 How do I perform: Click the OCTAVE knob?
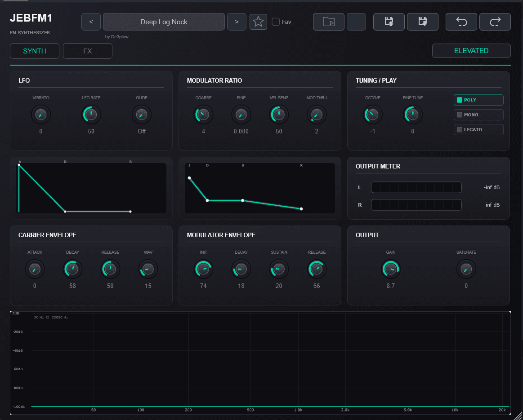(x=372, y=115)
